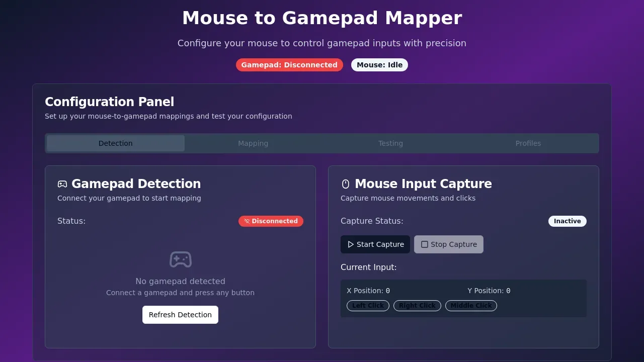Click the large gamepad placeholder icon
The image size is (644, 362).
click(x=180, y=259)
